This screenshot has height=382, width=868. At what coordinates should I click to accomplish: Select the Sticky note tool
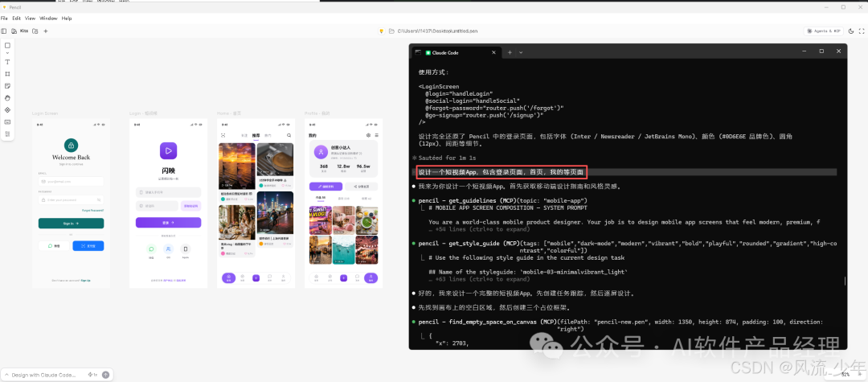coord(8,86)
